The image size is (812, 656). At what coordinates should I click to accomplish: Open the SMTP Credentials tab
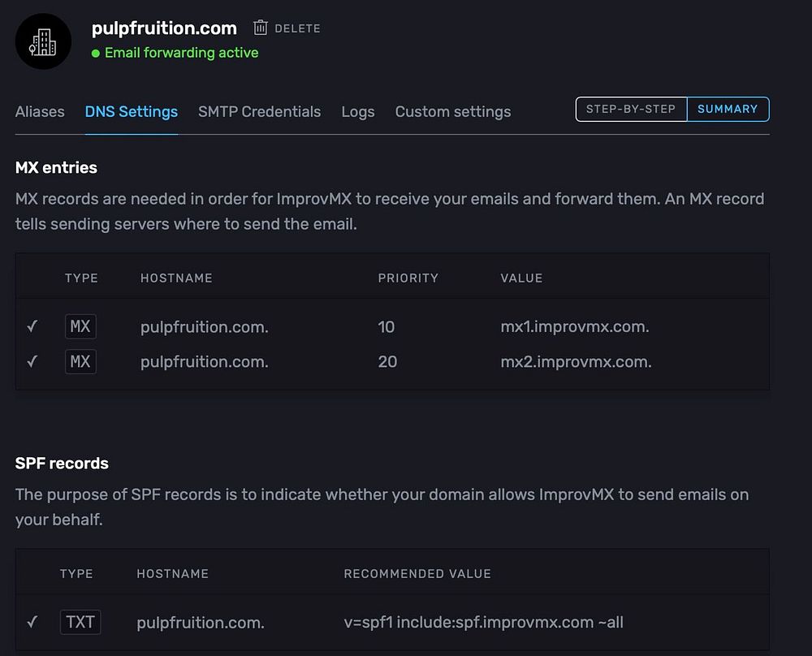coord(259,112)
